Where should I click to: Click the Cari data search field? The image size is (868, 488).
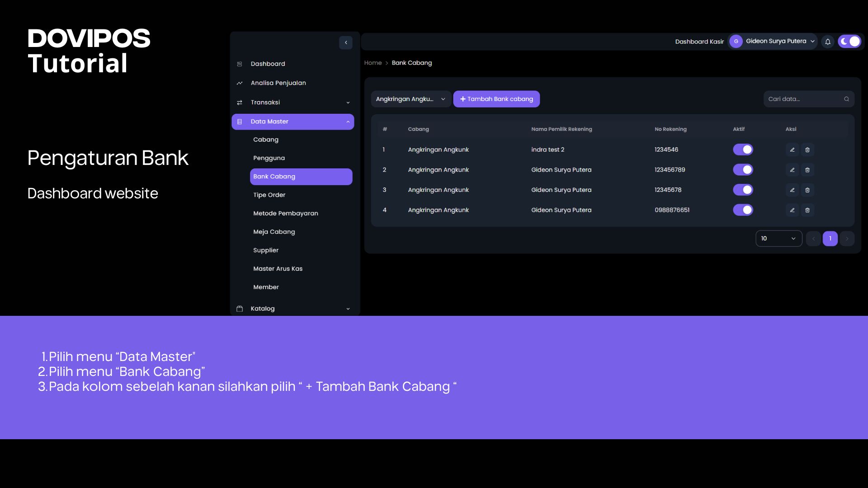802,99
